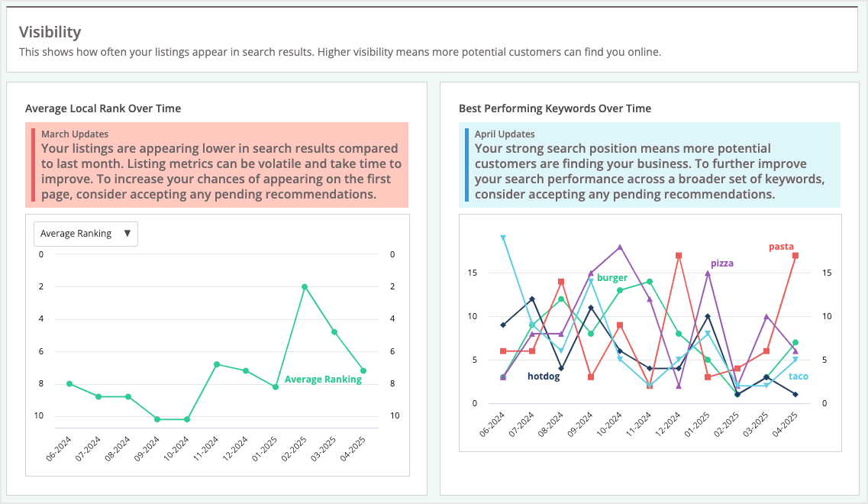This screenshot has height=504, width=868.
Task: Select the pasta keyword series label
Action: point(780,247)
